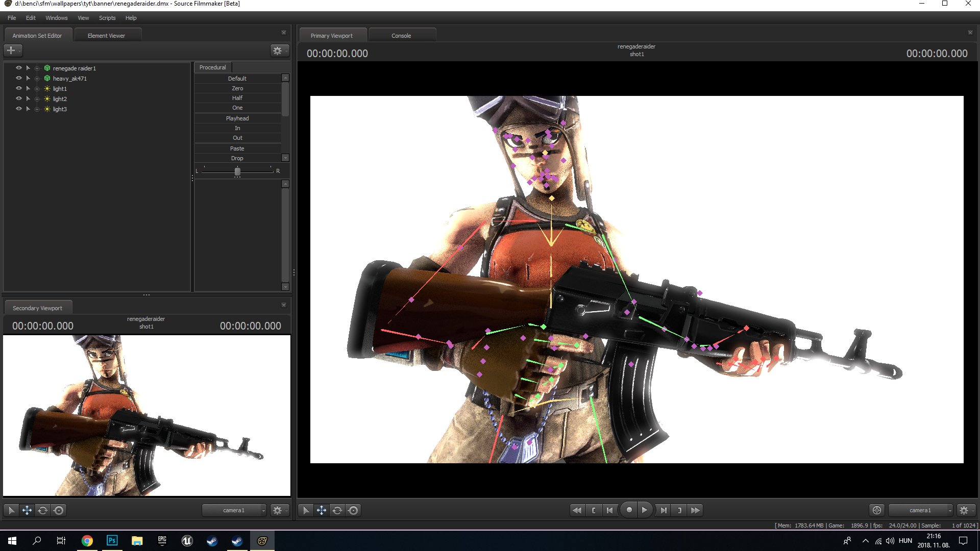The height and width of the screenshot is (551, 980).
Task: Switch to the Element Viewer tab
Action: tap(107, 36)
